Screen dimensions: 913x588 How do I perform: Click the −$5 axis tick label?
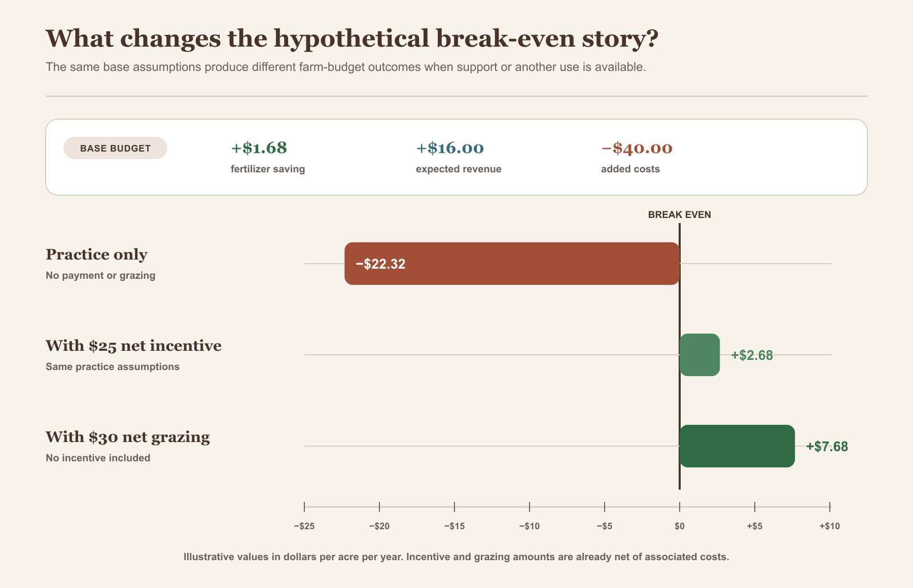tap(604, 526)
